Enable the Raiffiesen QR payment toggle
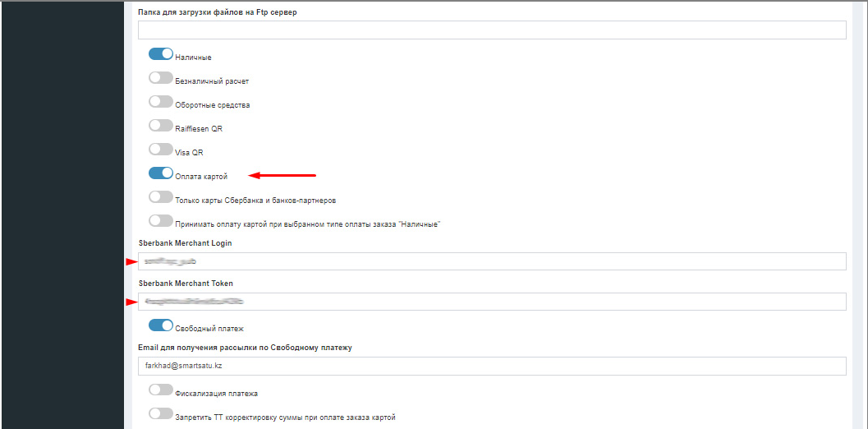Image resolution: width=868 pixels, height=429 pixels. [x=161, y=126]
